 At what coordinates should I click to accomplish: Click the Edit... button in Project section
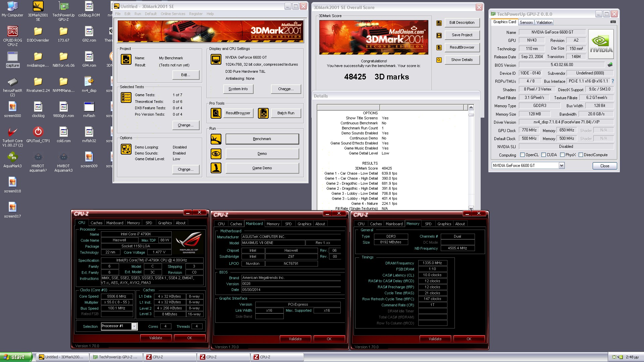(x=185, y=75)
